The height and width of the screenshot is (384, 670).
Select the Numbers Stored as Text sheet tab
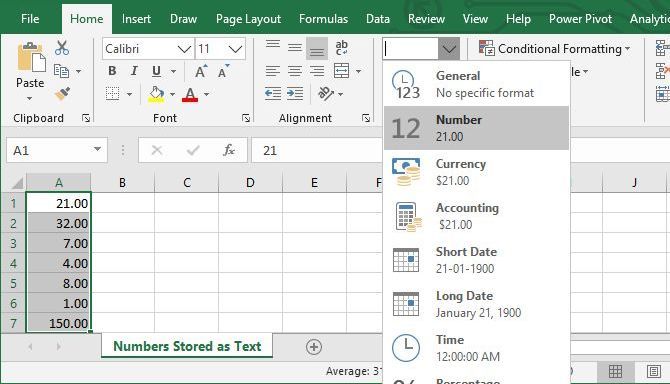(x=187, y=346)
